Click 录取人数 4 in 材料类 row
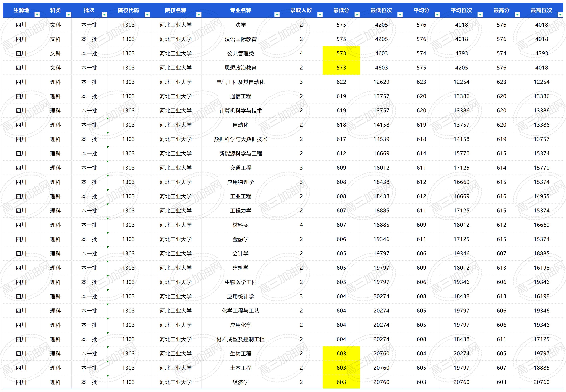 301,225
